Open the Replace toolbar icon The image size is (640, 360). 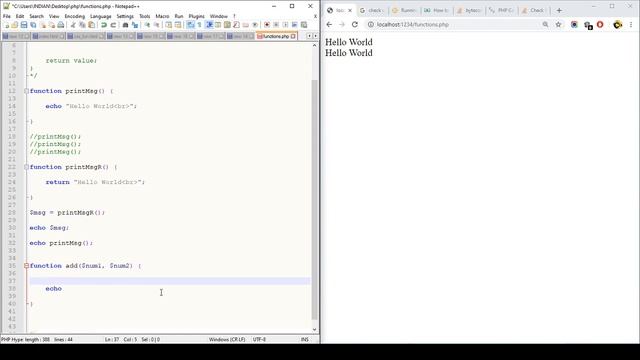[135, 25]
